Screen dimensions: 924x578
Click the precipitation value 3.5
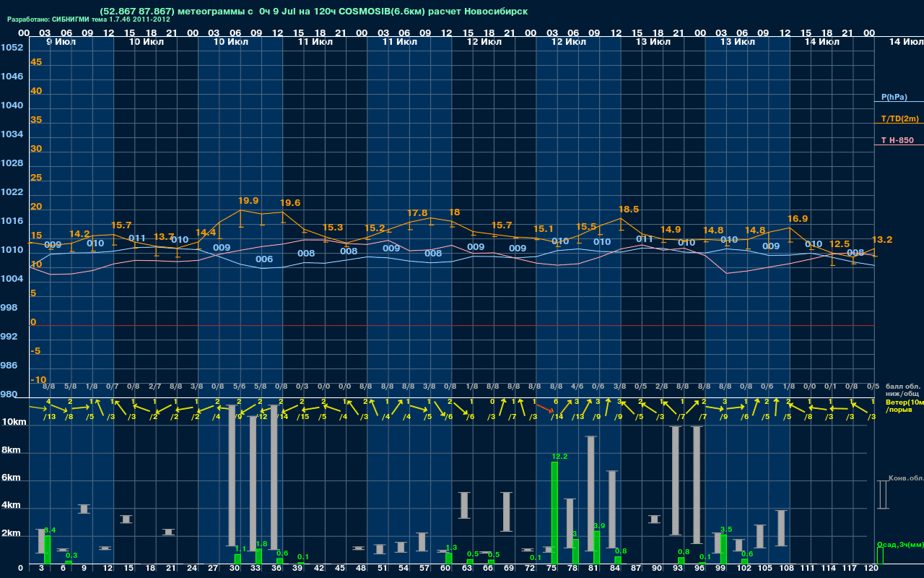pos(726,530)
